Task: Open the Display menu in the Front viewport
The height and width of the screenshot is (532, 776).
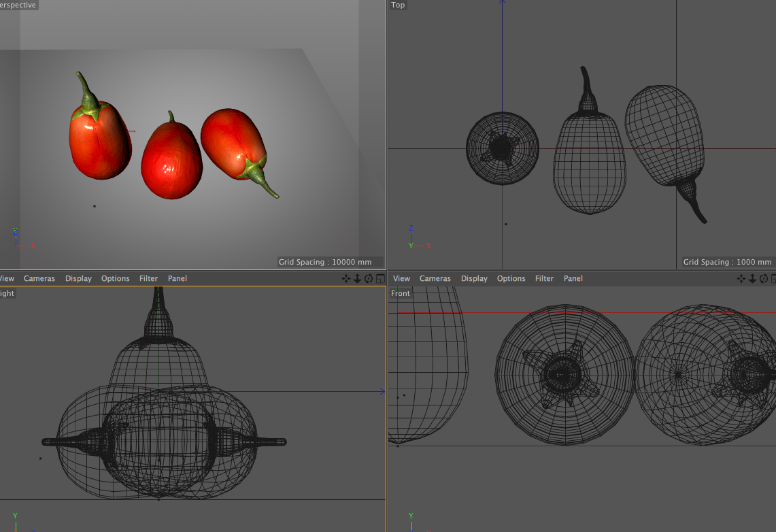Action: click(x=474, y=278)
